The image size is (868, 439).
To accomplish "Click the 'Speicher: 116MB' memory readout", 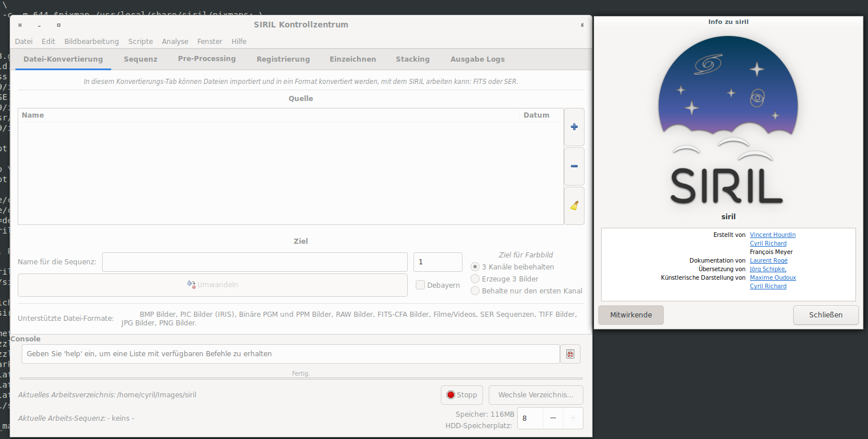I will pos(485,414).
